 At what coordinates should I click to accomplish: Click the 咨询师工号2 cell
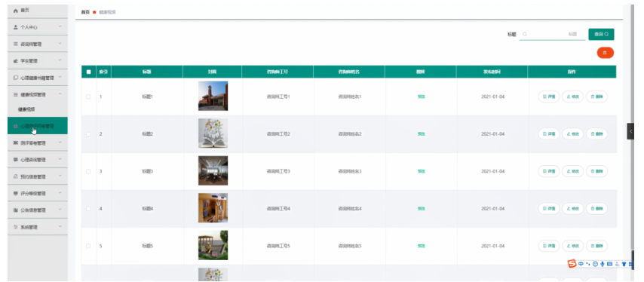click(278, 134)
